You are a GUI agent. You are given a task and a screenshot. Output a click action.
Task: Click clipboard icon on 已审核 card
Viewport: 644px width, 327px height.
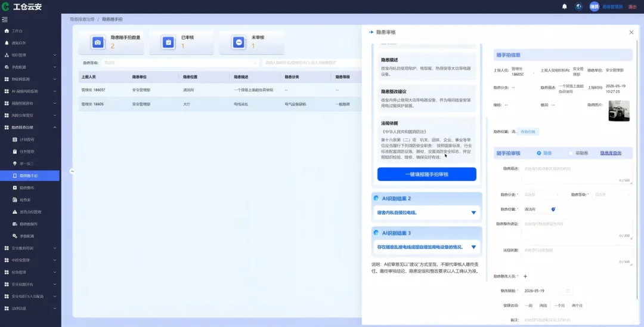click(x=168, y=42)
